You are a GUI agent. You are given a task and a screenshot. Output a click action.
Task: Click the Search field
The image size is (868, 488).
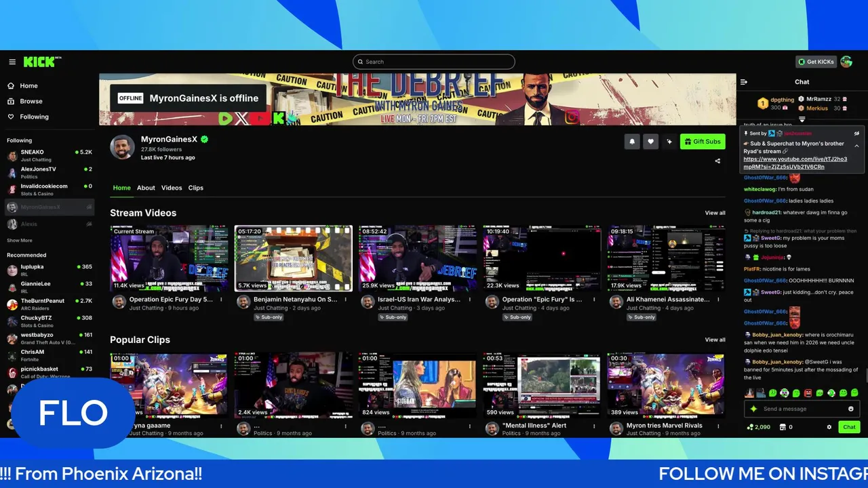(434, 62)
